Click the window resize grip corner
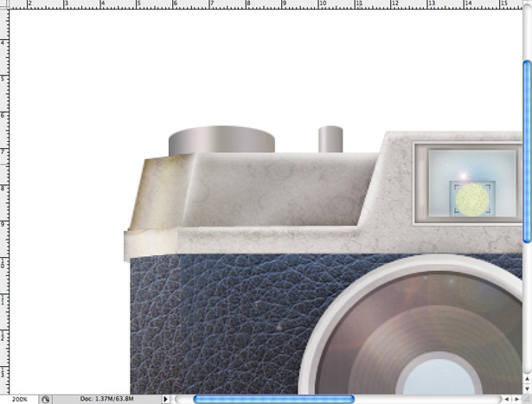 pyautogui.click(x=527, y=400)
